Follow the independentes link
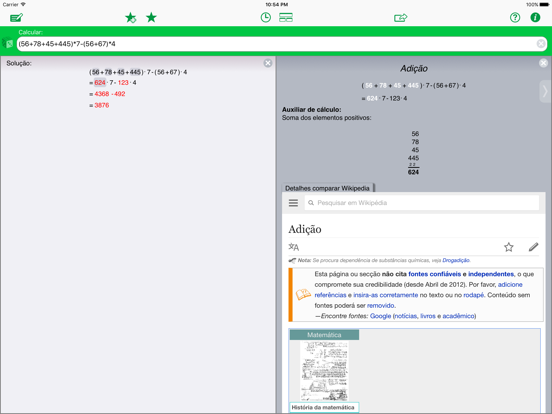This screenshot has height=414, width=552. 491,274
